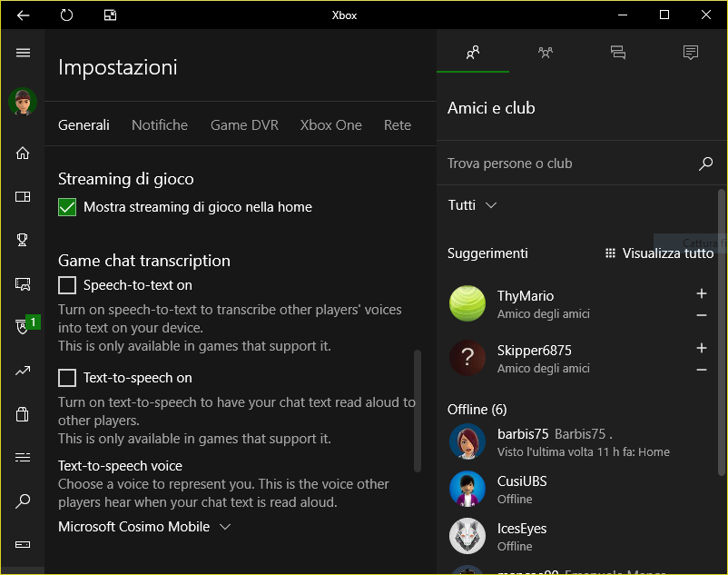Open Skipper6875 question mark avatar
Viewport: 728px width, 575px height.
click(x=467, y=358)
